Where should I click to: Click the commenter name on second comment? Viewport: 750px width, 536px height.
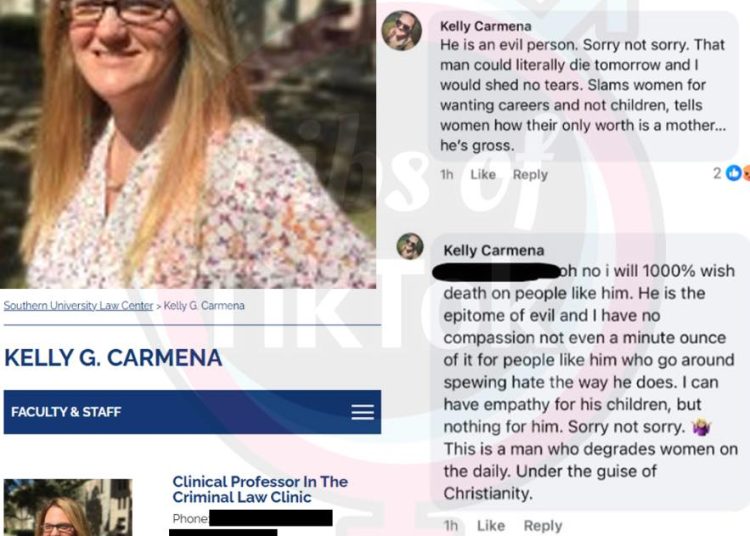494,250
